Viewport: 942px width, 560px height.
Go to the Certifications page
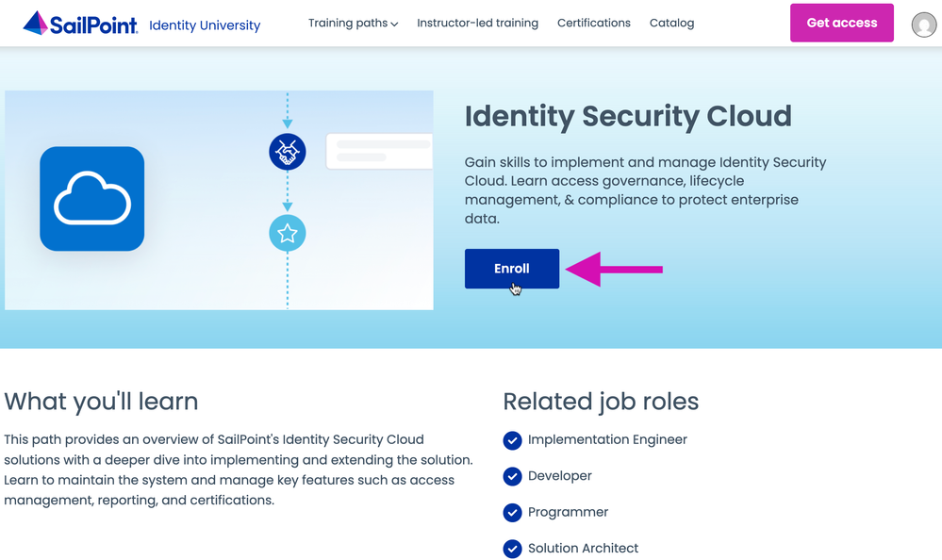click(x=593, y=23)
